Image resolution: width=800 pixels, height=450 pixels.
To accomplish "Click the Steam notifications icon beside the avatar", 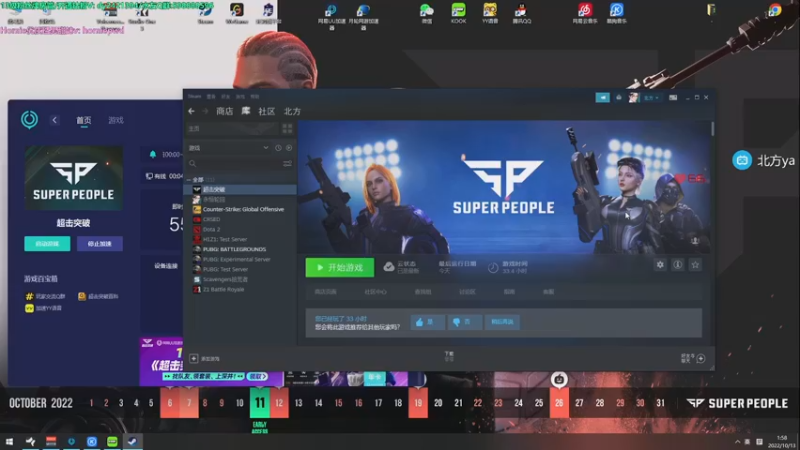I will pos(619,97).
